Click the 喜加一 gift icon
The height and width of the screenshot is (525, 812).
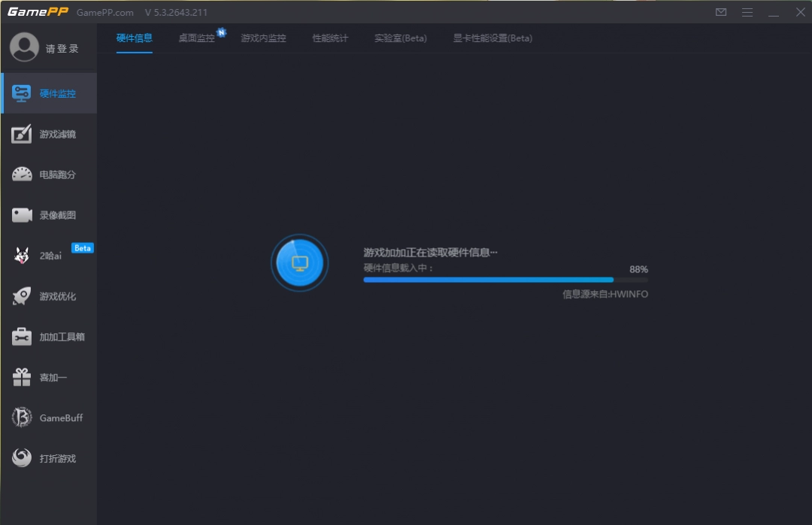(48, 377)
